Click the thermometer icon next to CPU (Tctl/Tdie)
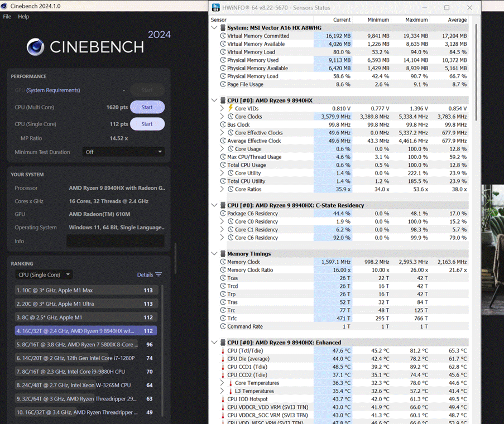Image resolution: width=504 pixels, height=424 pixels. [x=223, y=351]
